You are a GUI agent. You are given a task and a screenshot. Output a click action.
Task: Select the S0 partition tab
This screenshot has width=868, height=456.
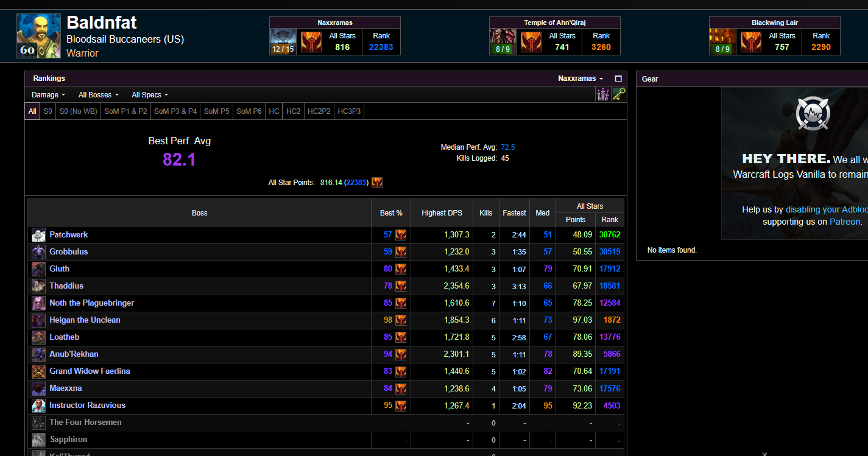[48, 111]
